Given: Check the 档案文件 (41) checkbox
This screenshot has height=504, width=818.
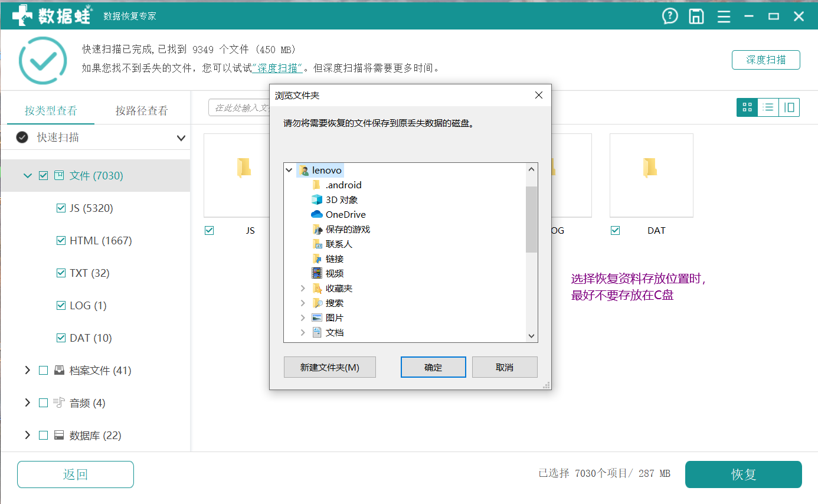Looking at the screenshot, I should click(x=43, y=371).
